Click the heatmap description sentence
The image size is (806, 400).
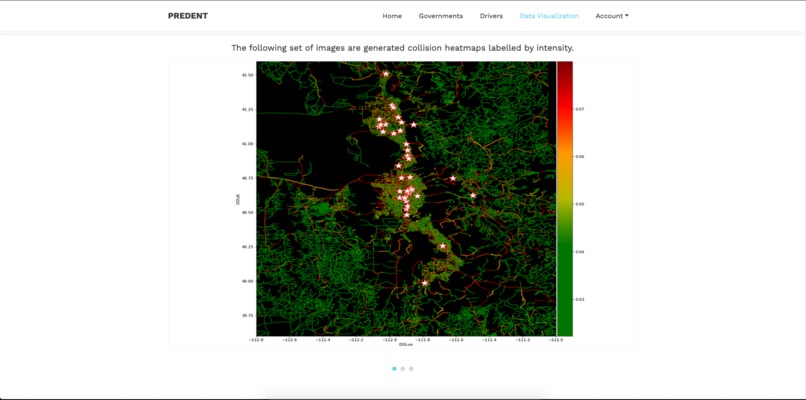pos(402,48)
